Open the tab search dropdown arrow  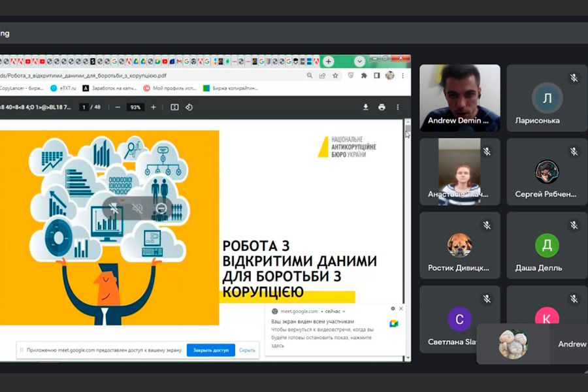pyautogui.click(x=359, y=61)
